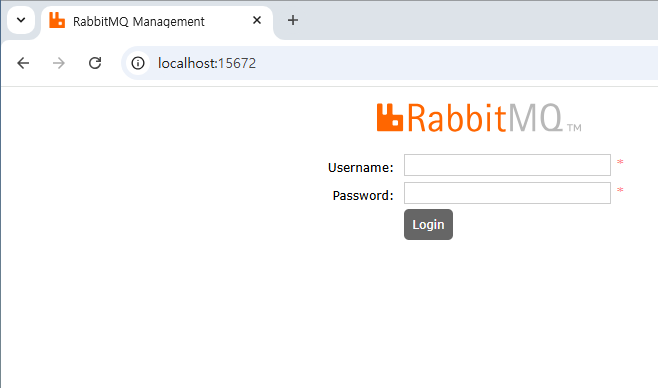The width and height of the screenshot is (658, 388).
Task: Click the Password: label
Action: coord(363,195)
